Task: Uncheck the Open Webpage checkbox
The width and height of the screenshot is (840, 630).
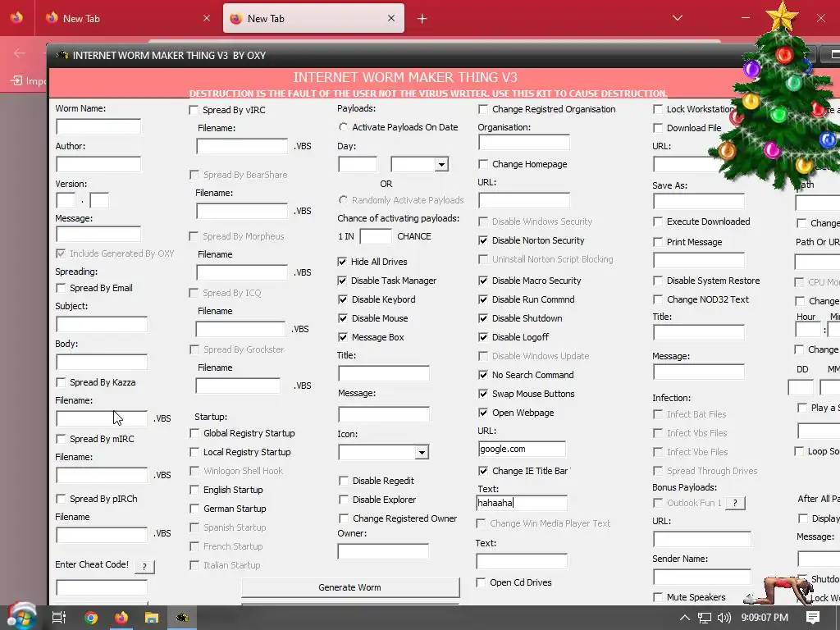Action: [482, 413]
